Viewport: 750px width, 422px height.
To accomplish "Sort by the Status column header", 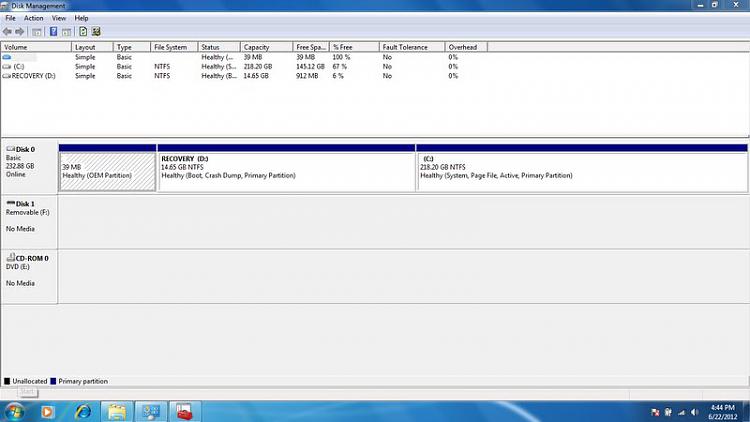I will pyautogui.click(x=219, y=47).
